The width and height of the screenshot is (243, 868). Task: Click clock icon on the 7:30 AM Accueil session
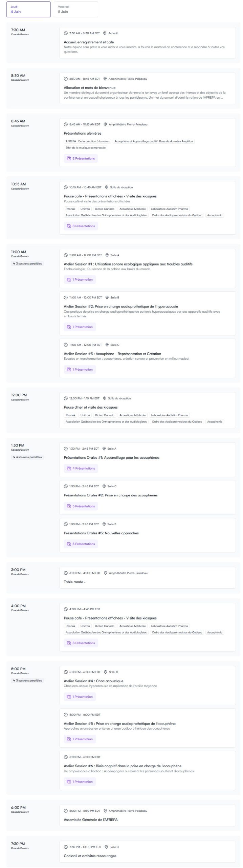pos(66,33)
